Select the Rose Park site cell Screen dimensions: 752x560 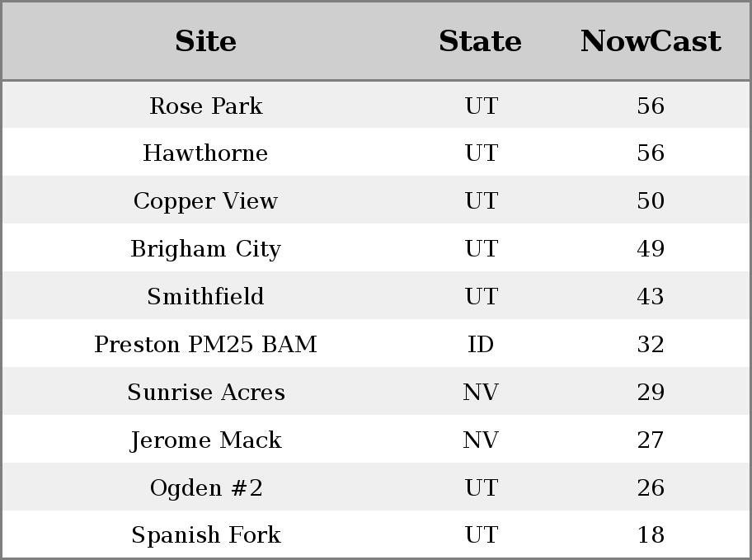click(205, 106)
